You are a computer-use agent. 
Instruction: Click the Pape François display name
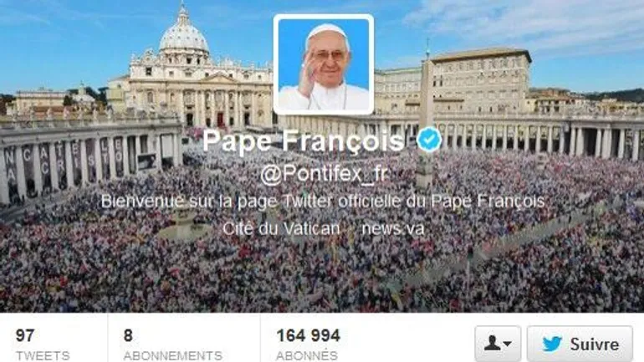304,141
